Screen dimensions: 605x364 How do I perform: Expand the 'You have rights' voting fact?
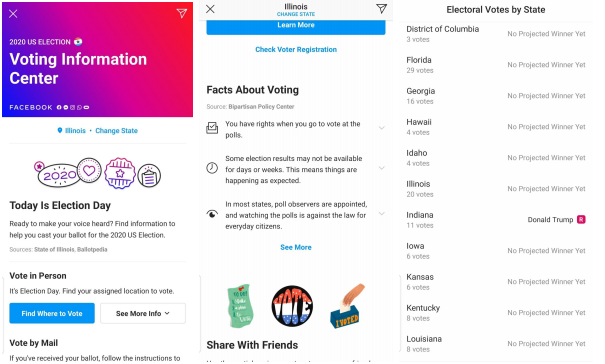pyautogui.click(x=381, y=128)
